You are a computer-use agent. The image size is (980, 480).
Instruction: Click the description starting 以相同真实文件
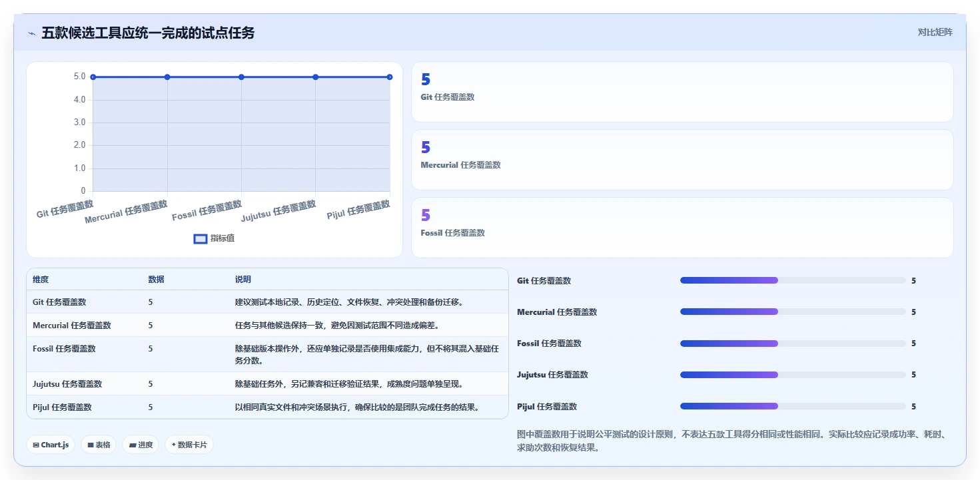click(x=357, y=407)
